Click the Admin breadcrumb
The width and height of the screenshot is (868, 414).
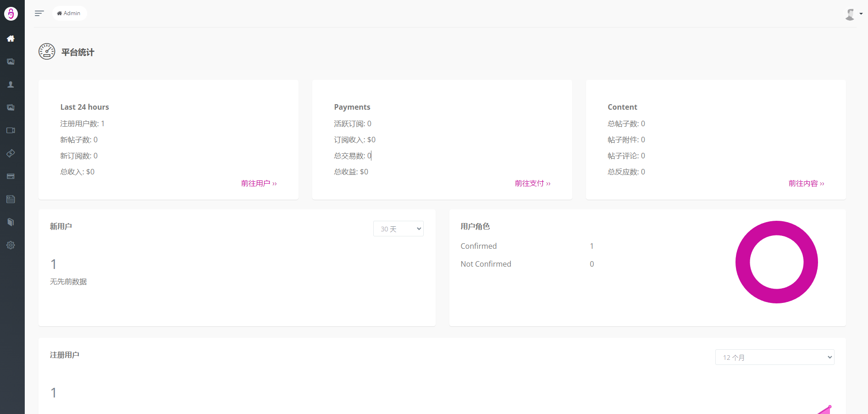coord(69,13)
